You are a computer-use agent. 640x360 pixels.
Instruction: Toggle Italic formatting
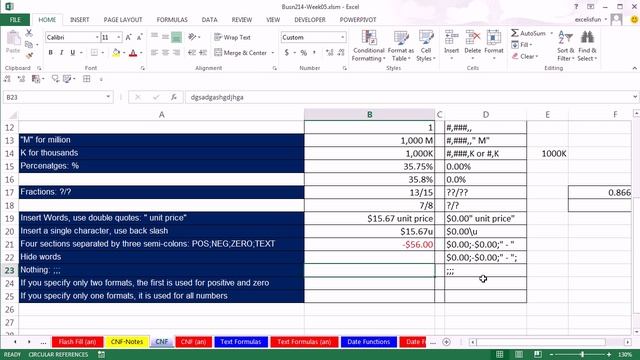click(x=61, y=53)
